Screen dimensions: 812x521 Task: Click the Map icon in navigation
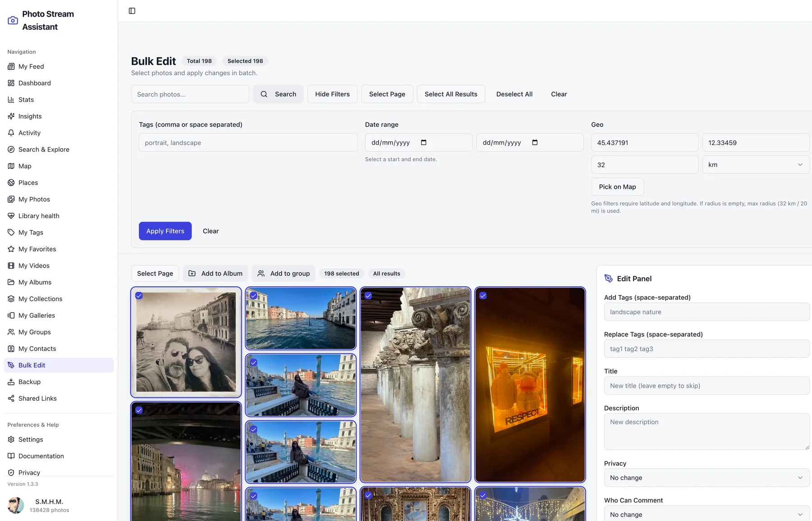coord(11,166)
